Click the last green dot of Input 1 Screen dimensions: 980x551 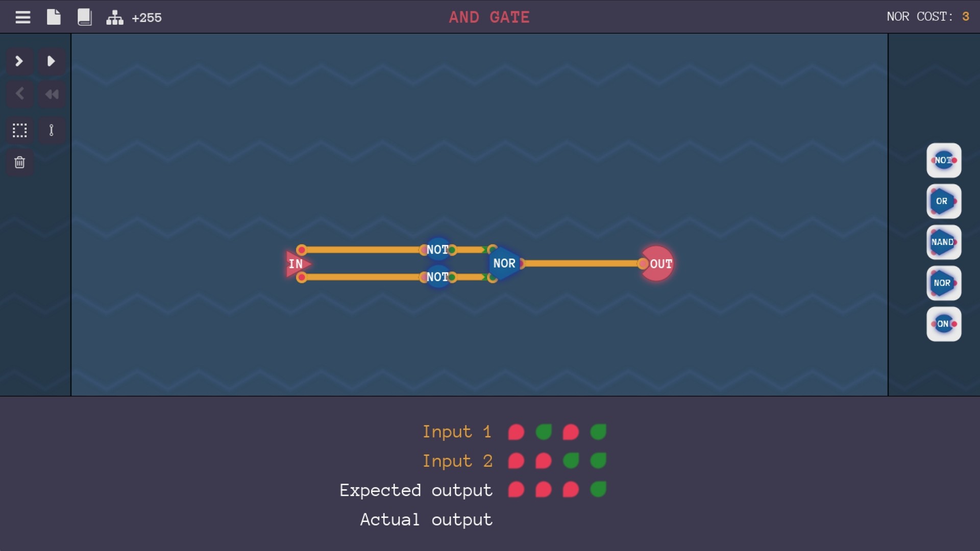598,432
